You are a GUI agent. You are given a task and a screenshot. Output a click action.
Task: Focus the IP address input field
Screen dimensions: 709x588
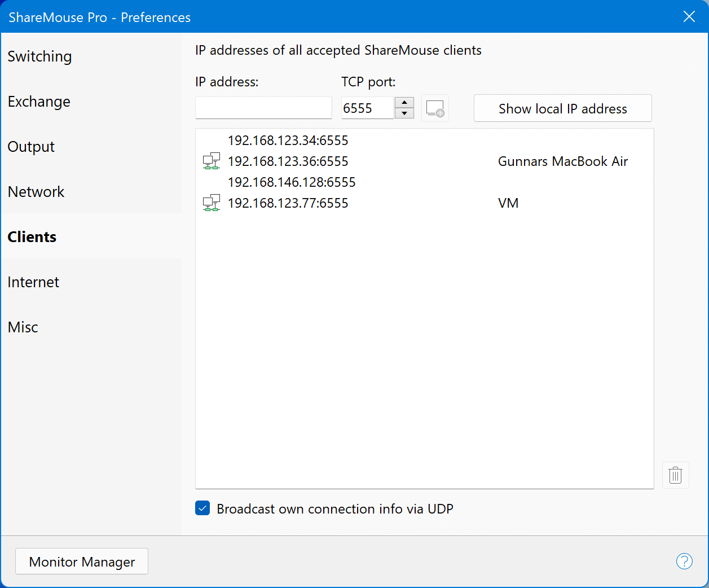[263, 108]
